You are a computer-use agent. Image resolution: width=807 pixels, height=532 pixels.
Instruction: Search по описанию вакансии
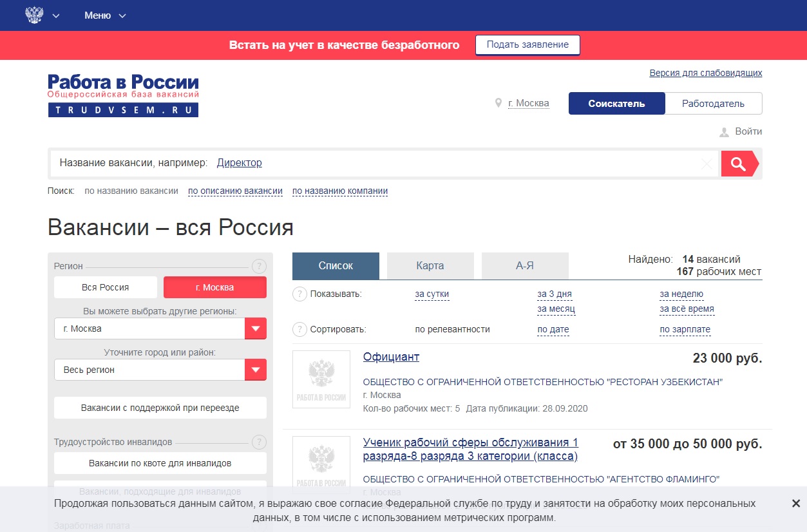235,191
